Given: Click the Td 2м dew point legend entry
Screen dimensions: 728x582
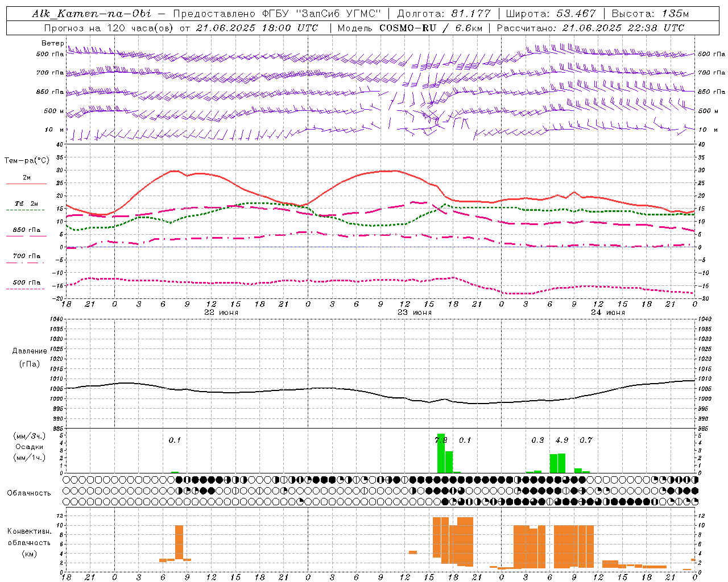Looking at the screenshot, I should tap(26, 203).
